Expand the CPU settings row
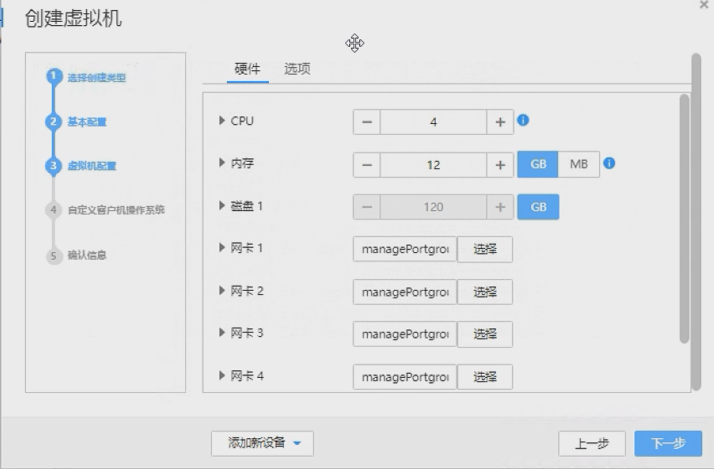714x469 pixels. [222, 121]
